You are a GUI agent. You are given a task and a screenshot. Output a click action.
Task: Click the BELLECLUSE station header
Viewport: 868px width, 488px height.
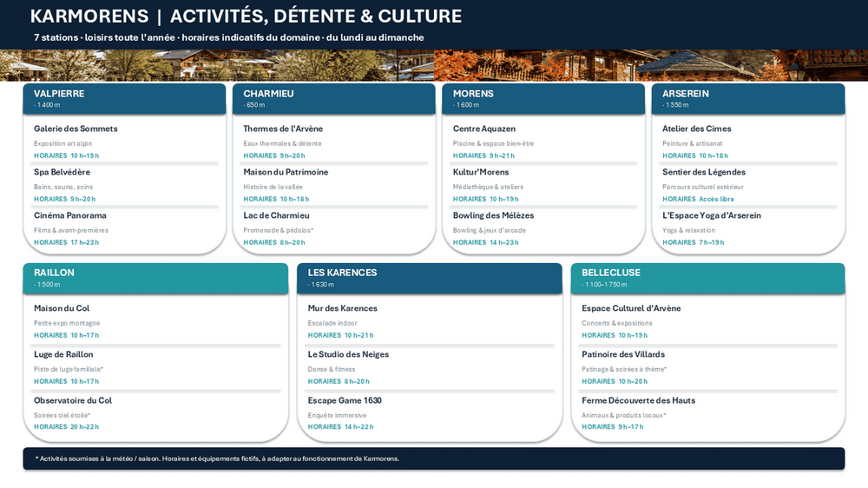708,278
